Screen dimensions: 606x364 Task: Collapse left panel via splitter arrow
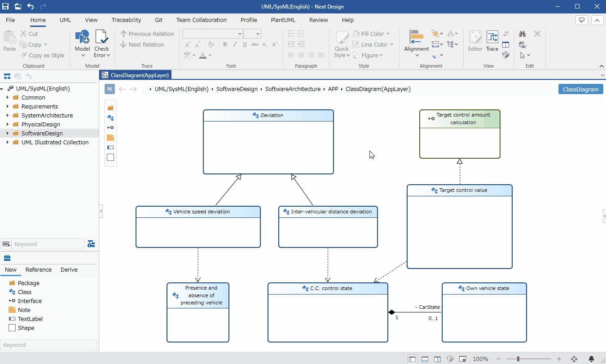[101, 211]
